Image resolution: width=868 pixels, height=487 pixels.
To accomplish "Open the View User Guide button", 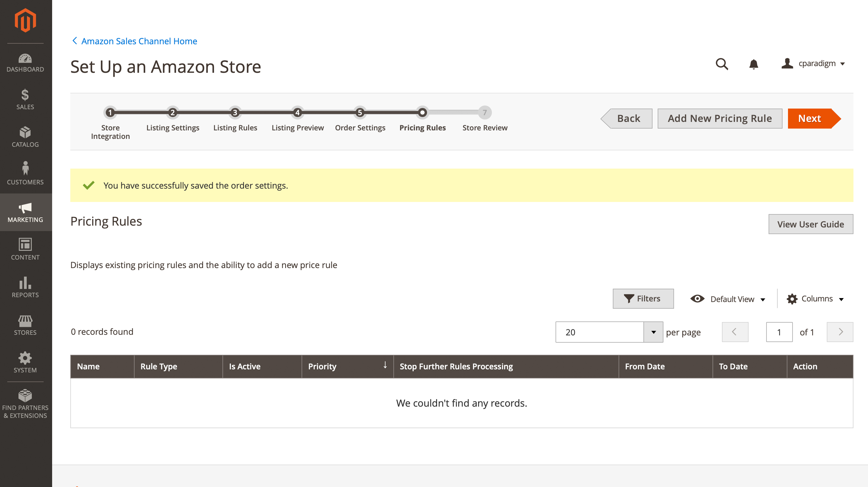I will click(x=810, y=224).
